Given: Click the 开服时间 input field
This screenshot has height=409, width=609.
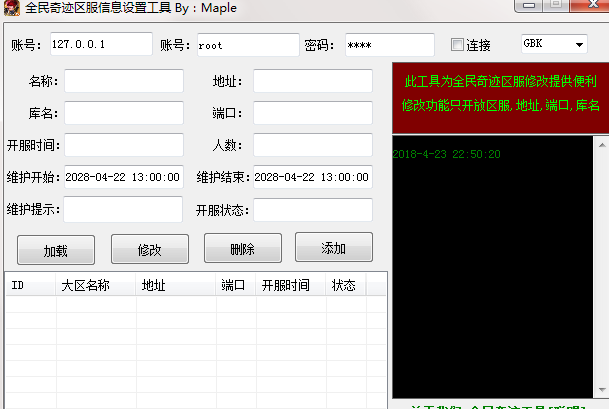Looking at the screenshot, I should pos(124,145).
